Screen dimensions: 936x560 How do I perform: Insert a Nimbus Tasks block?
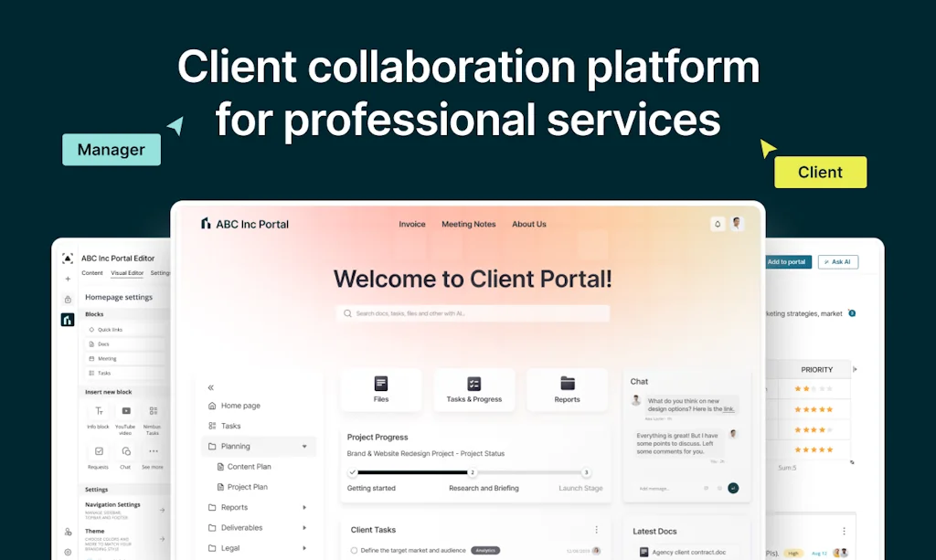pos(153,411)
